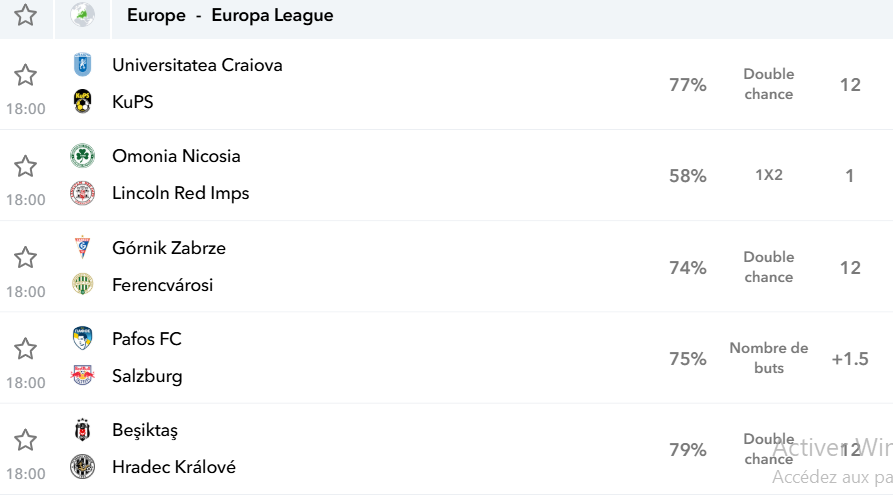
Task: Open the Europe - Europa League header link
Action: [230, 15]
